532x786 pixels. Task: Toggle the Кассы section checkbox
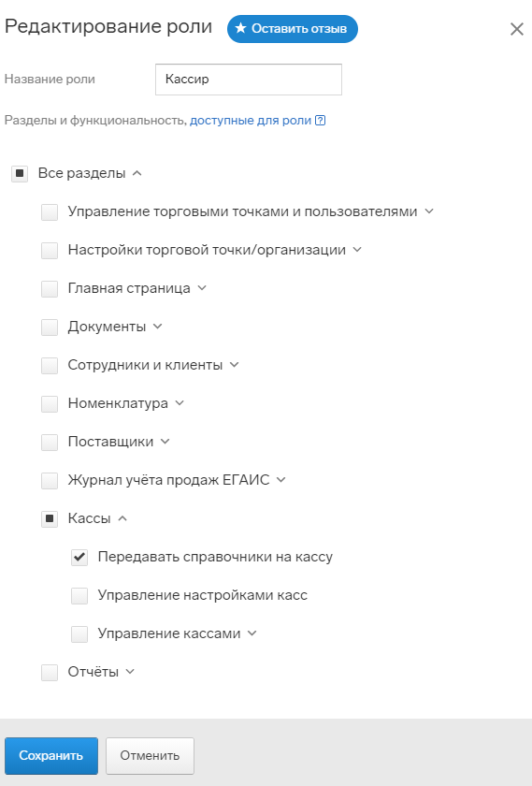(50, 518)
